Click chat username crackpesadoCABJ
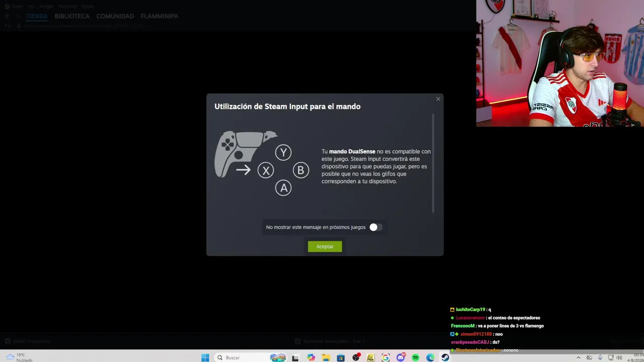This screenshot has height=362, width=644. [x=470, y=342]
